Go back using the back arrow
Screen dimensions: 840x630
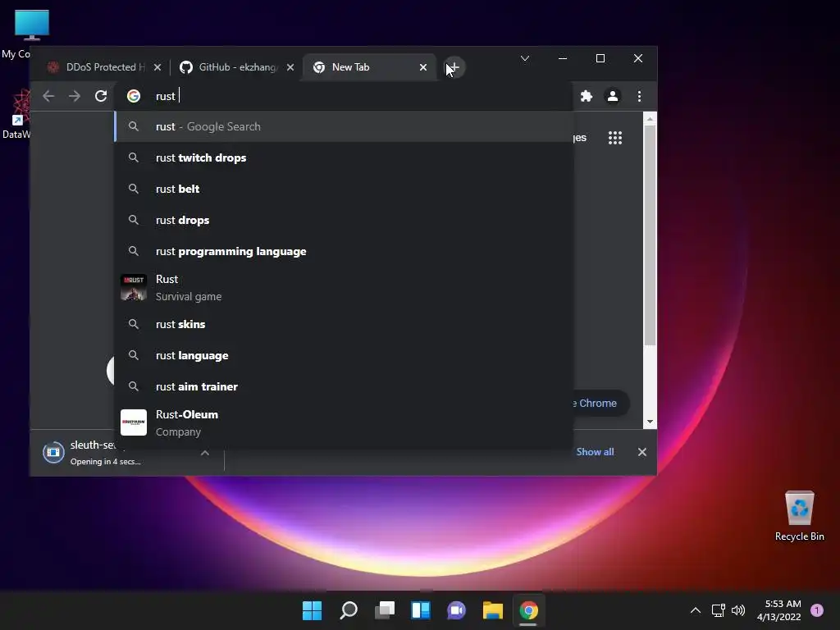pos(48,97)
